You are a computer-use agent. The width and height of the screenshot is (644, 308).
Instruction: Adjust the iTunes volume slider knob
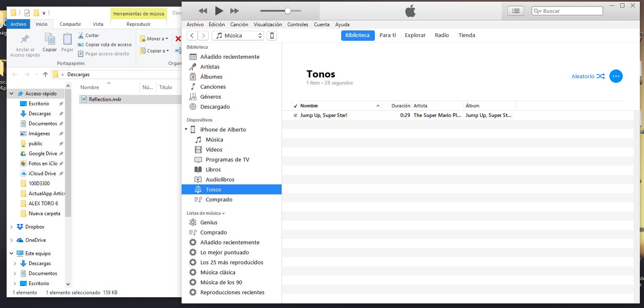[x=287, y=11]
